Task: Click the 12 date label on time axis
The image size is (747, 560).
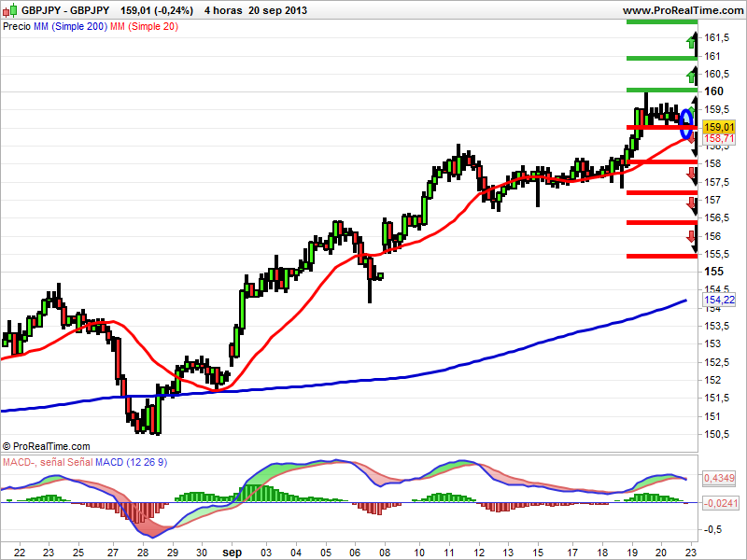Action: [479, 553]
